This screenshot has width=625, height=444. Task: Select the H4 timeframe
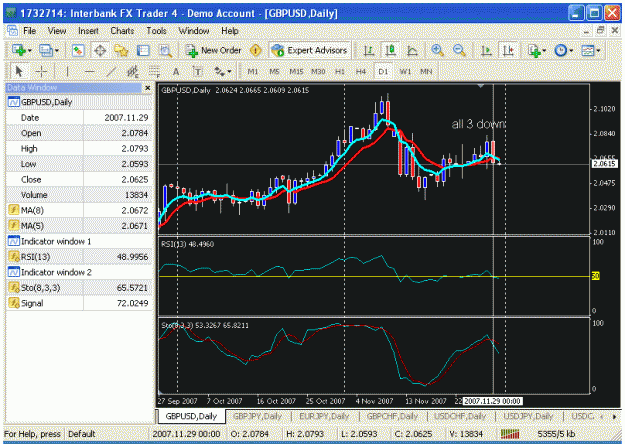coord(361,72)
